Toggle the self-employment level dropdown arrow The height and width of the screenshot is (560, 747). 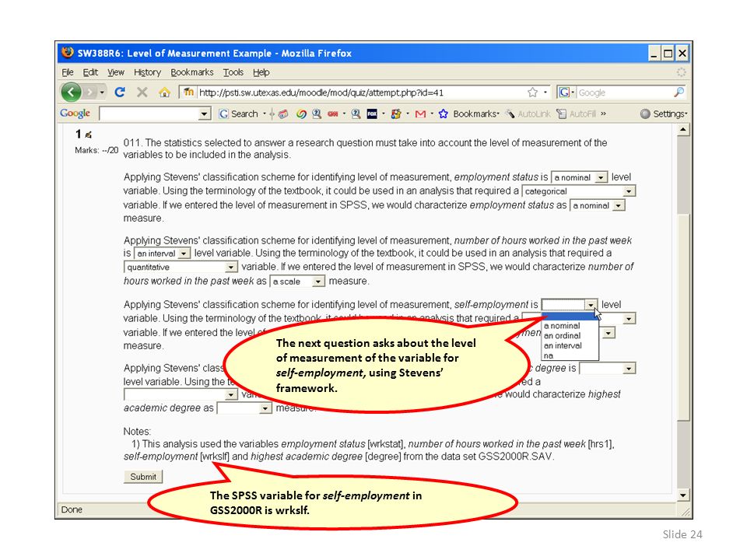591,305
